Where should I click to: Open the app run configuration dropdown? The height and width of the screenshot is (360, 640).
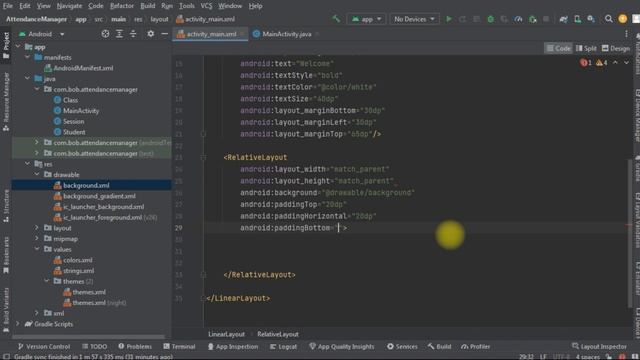[x=367, y=19]
